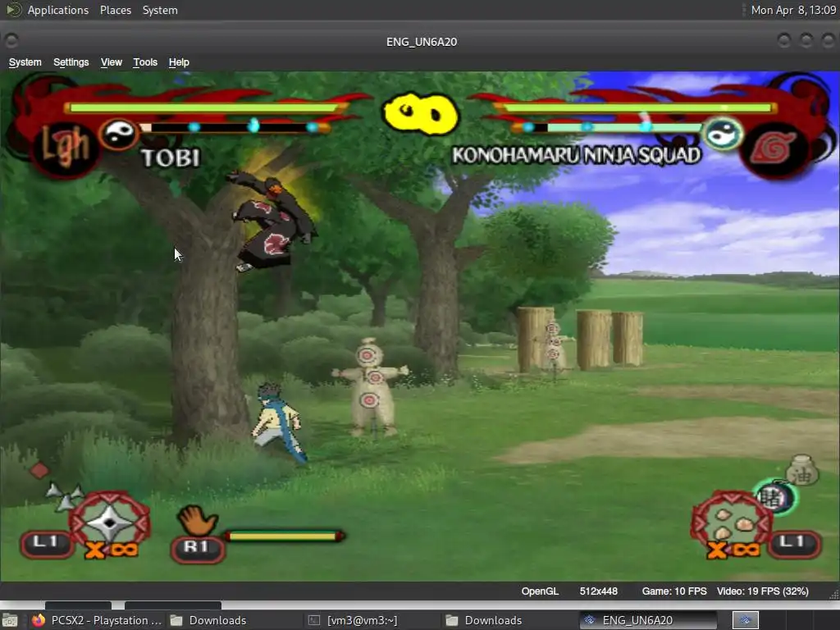Click the R1 button indicator
This screenshot has height=630, width=840.
click(x=197, y=549)
